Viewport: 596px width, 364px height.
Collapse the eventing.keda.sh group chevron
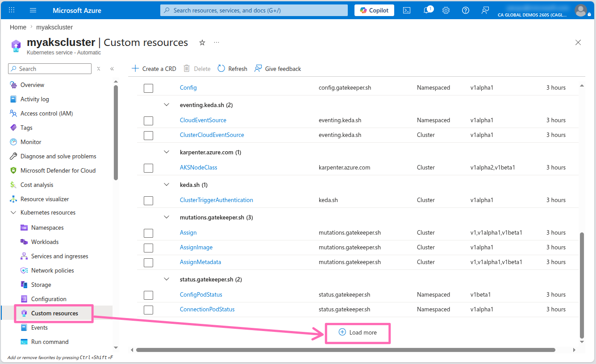pos(167,105)
